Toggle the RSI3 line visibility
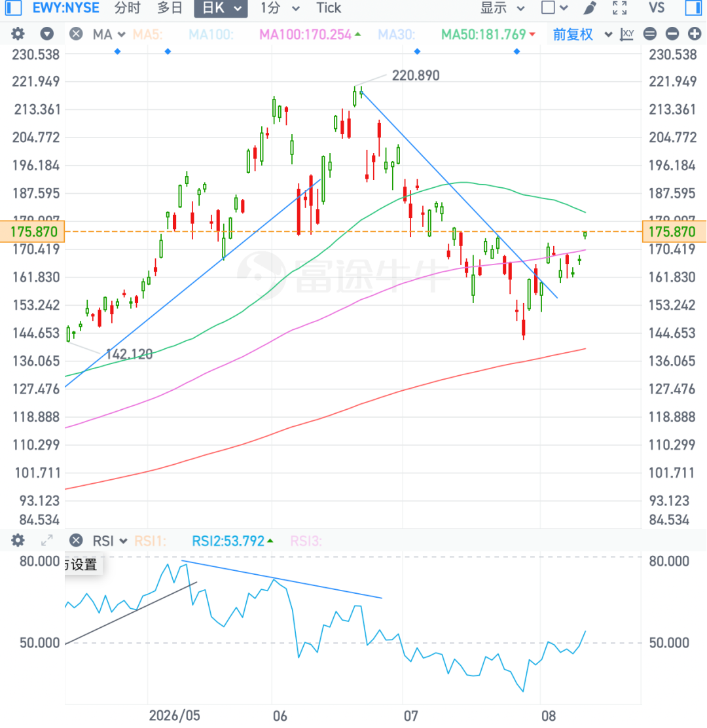 306,541
